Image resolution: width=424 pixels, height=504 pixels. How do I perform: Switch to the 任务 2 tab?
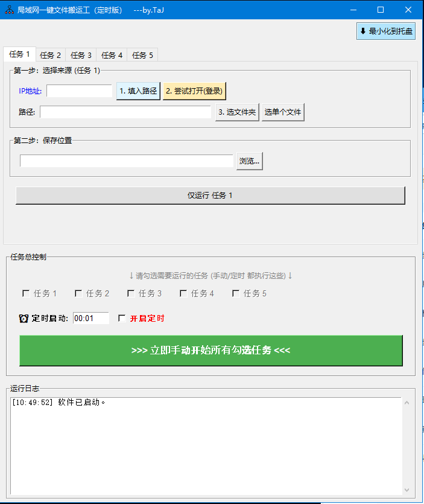coord(51,55)
